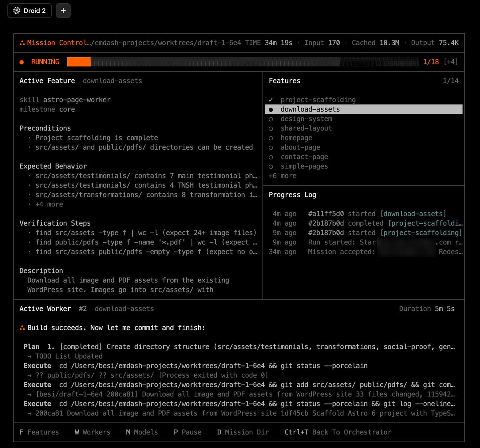
Task: Click the [+4] indicator next to progress
Action: coord(450,62)
